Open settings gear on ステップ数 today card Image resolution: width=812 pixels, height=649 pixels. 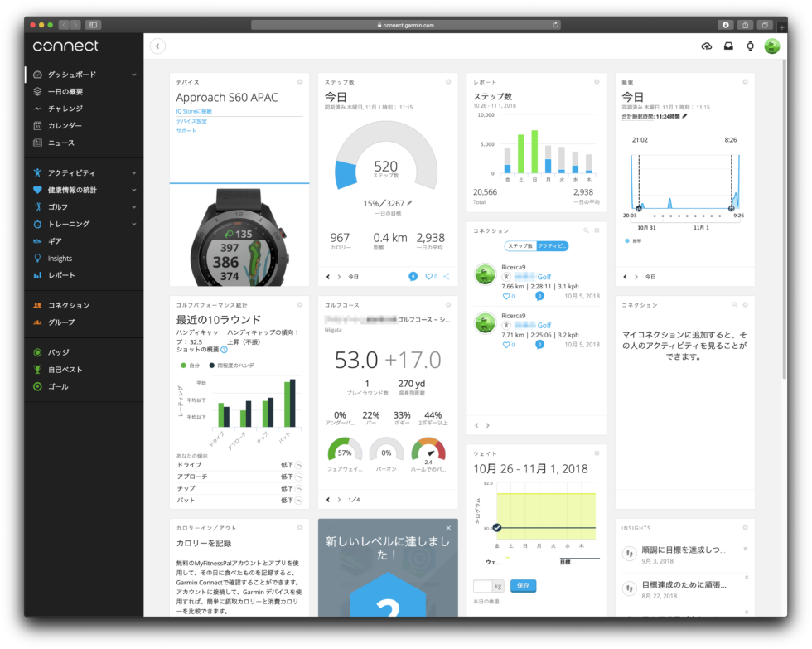448,82
